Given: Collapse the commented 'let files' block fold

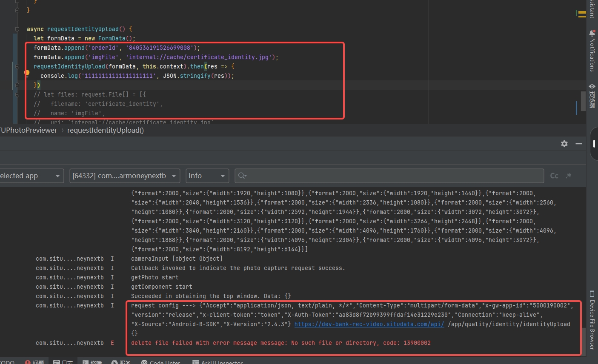Looking at the screenshot, I should coord(17,94).
